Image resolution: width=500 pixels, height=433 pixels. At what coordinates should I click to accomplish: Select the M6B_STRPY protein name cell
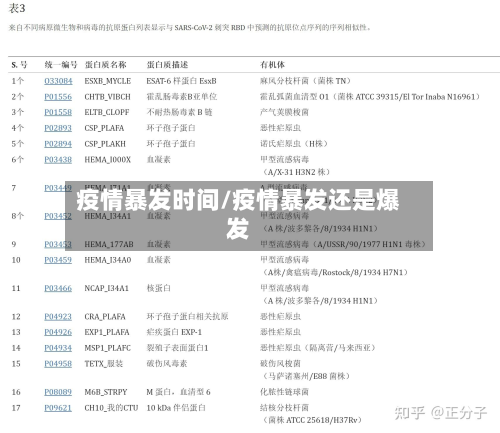(106, 392)
